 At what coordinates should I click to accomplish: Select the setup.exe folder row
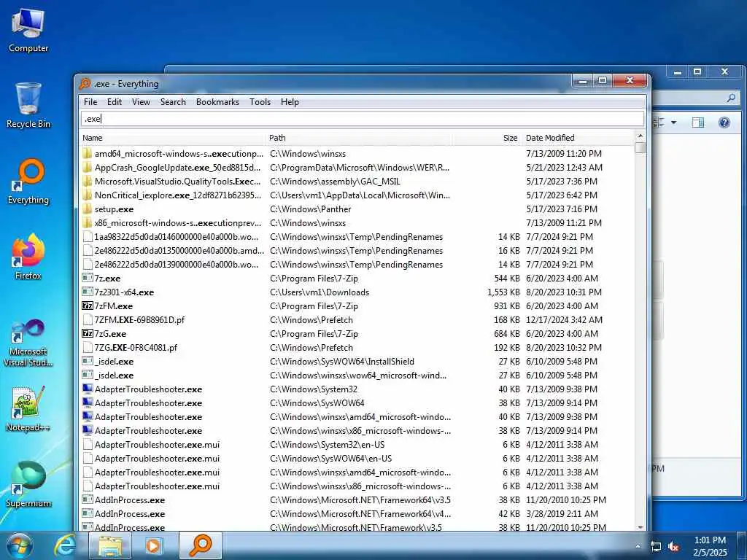coord(357,209)
